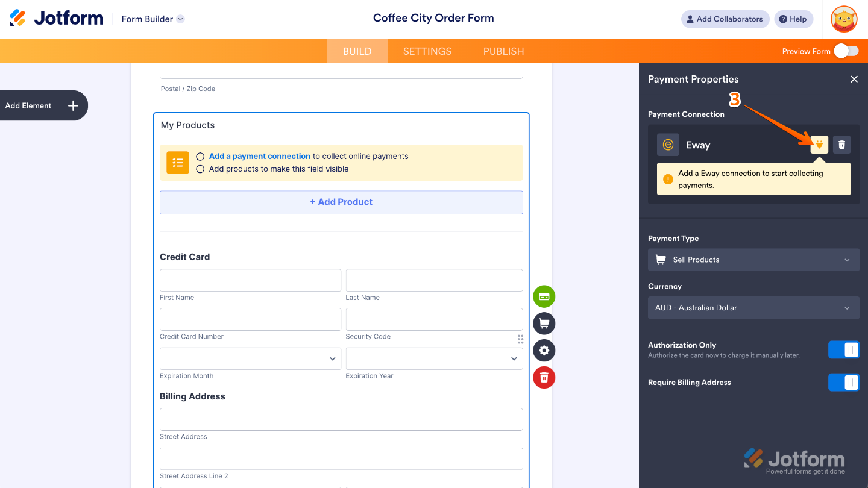Open the Form Builder dropdown
Screen dimensions: 868x488
[x=153, y=19]
